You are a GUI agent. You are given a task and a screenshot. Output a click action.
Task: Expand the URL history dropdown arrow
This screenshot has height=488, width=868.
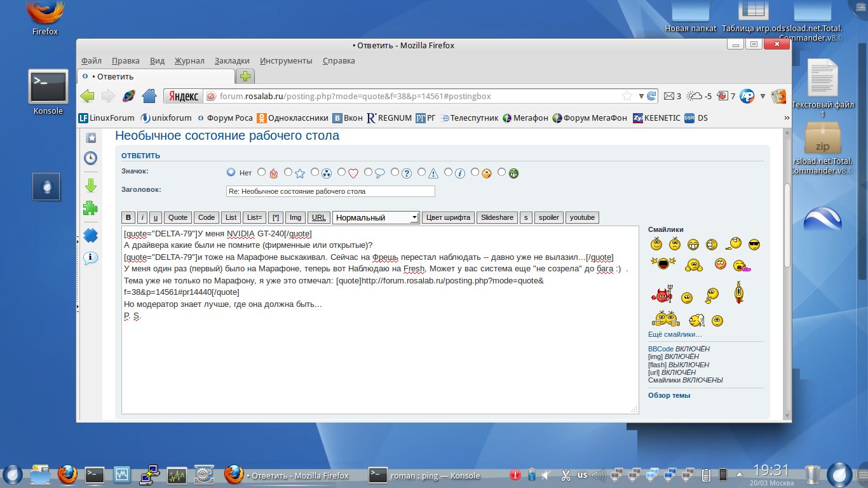pyautogui.click(x=641, y=96)
